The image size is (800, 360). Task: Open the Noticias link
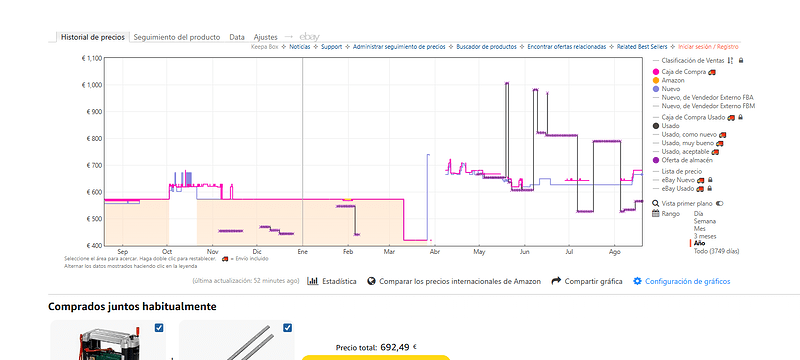299,47
